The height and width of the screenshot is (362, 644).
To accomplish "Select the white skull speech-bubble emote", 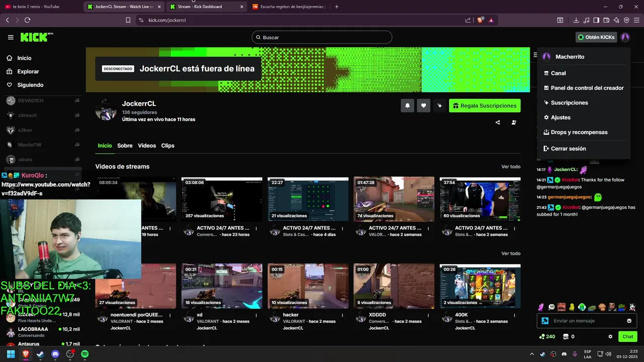I will [551, 307].
